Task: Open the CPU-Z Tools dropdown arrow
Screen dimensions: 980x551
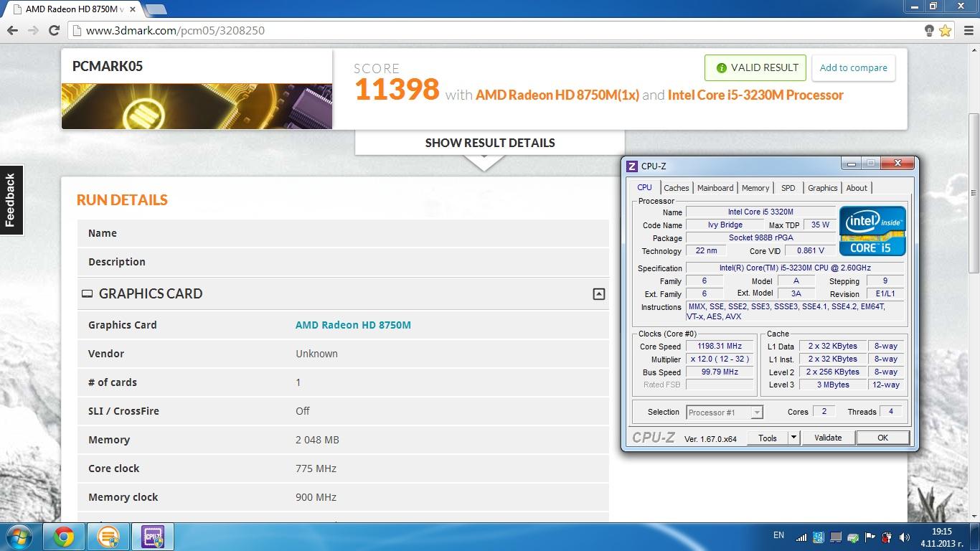Action: pyautogui.click(x=793, y=438)
